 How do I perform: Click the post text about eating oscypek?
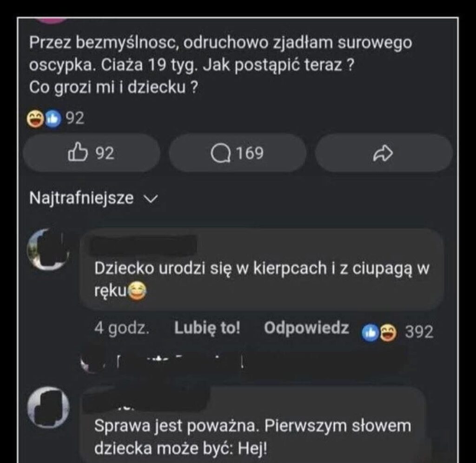[220, 65]
